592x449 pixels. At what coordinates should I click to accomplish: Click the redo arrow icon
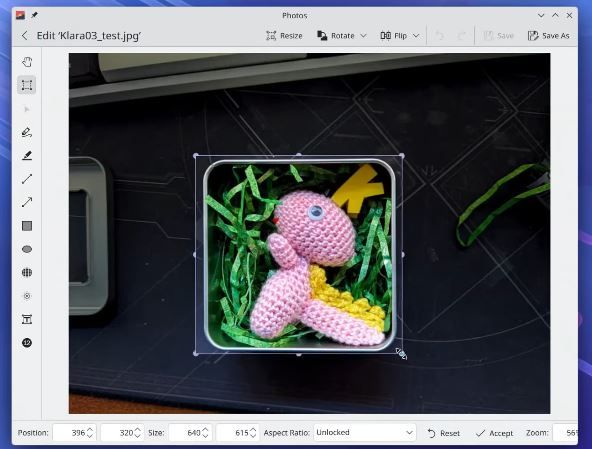point(461,36)
